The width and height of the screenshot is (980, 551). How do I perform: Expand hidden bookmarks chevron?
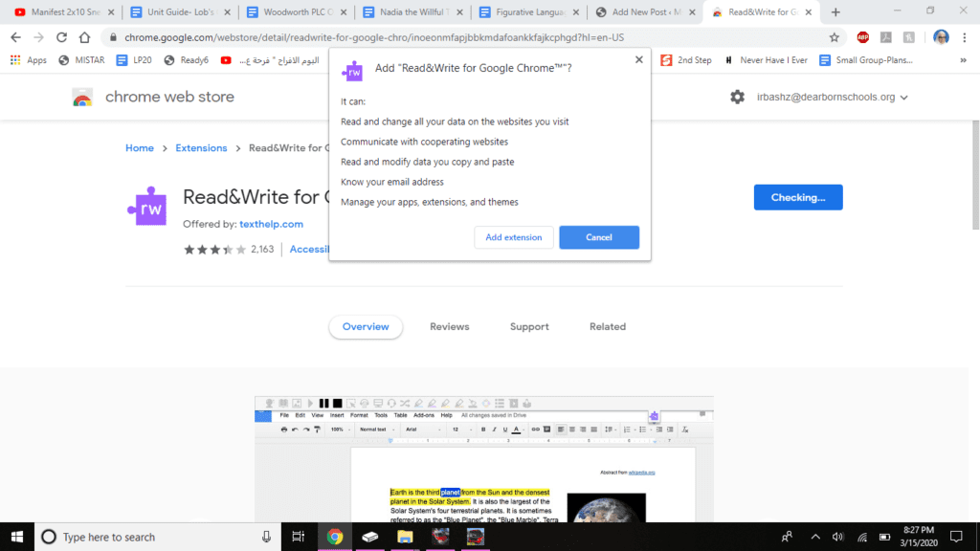[x=963, y=60]
